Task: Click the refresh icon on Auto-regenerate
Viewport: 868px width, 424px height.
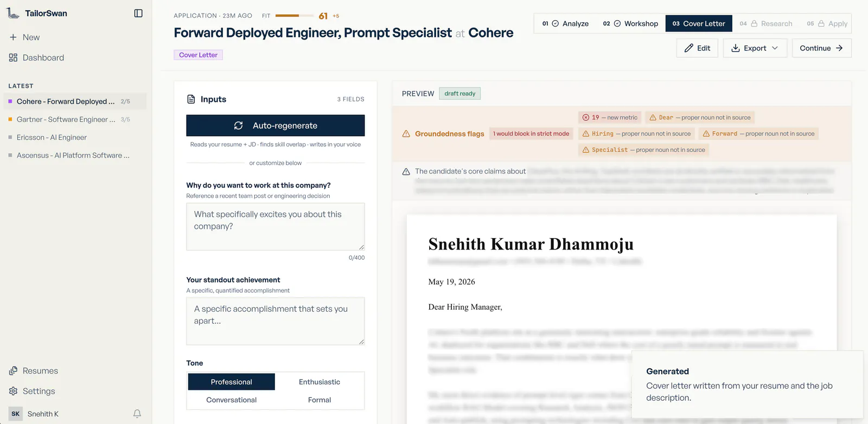Action: point(238,126)
